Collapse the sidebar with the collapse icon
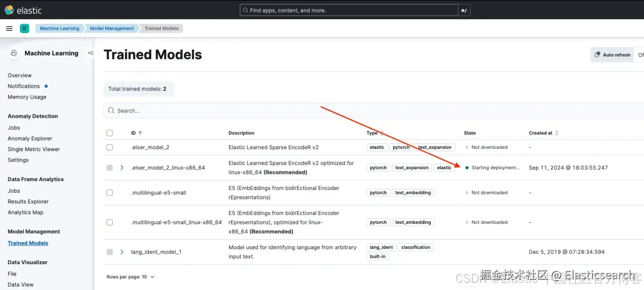Viewport: 644px width, 290px height. coord(91,53)
